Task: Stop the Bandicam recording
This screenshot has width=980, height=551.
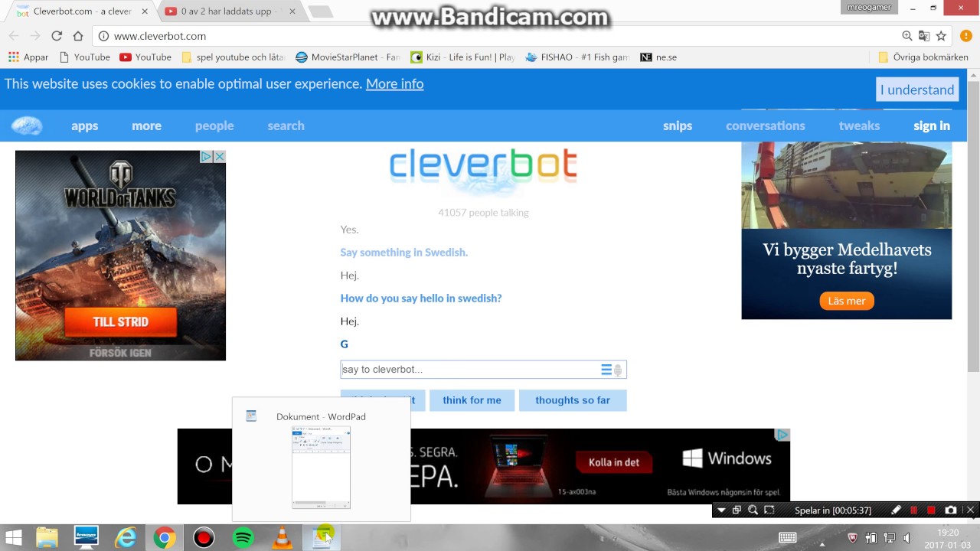Action: (931, 510)
